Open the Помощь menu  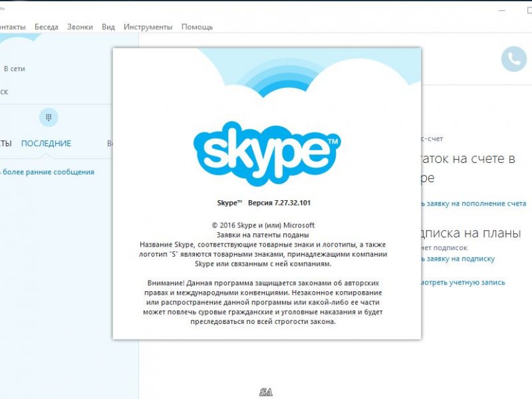[x=197, y=27]
